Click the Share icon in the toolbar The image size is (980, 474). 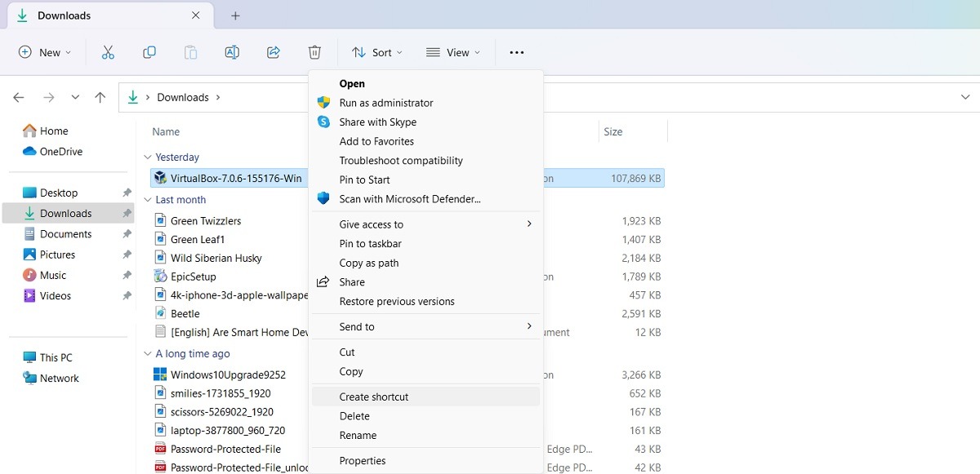[273, 51]
